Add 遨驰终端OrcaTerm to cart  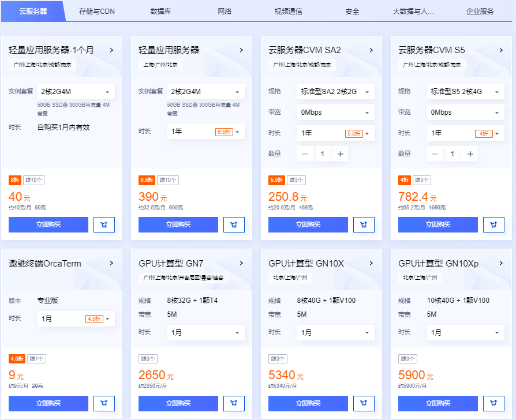pyautogui.click(x=104, y=403)
